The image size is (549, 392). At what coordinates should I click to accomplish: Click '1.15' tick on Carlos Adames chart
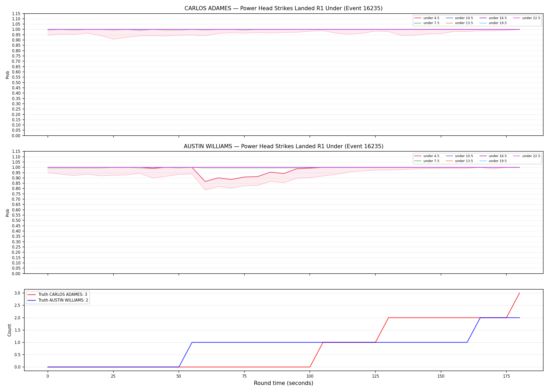(x=16, y=14)
